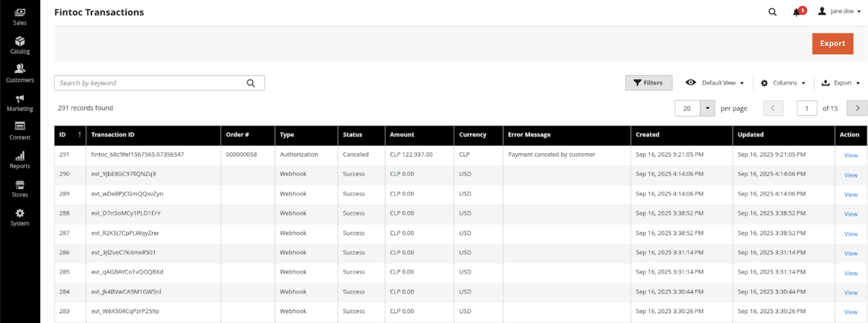View transaction 284 details
This screenshot has height=323, width=868.
(851, 293)
